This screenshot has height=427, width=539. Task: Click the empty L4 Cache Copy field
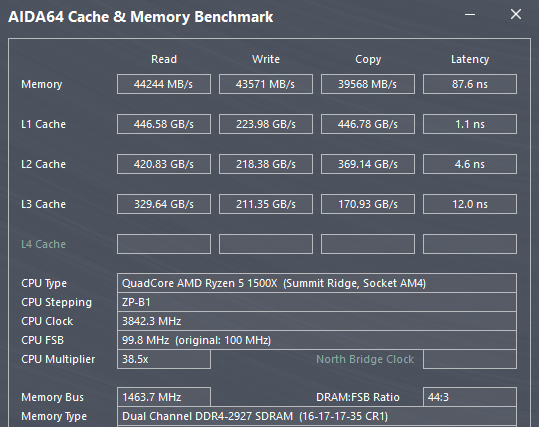click(368, 244)
